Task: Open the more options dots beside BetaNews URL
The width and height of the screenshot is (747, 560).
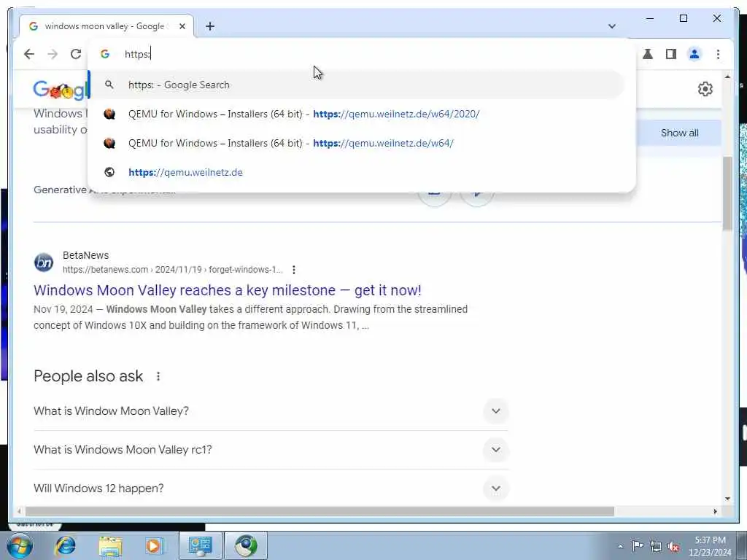Action: click(x=294, y=270)
